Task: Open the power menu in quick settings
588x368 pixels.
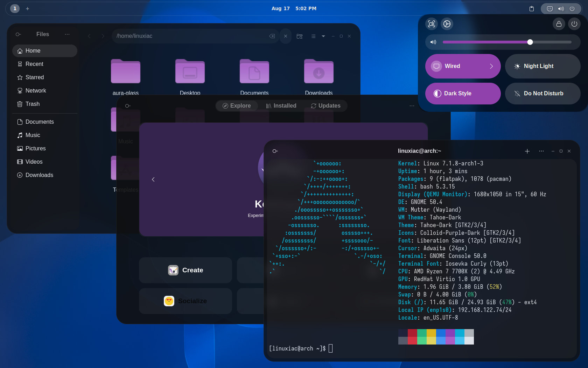Action: (574, 24)
